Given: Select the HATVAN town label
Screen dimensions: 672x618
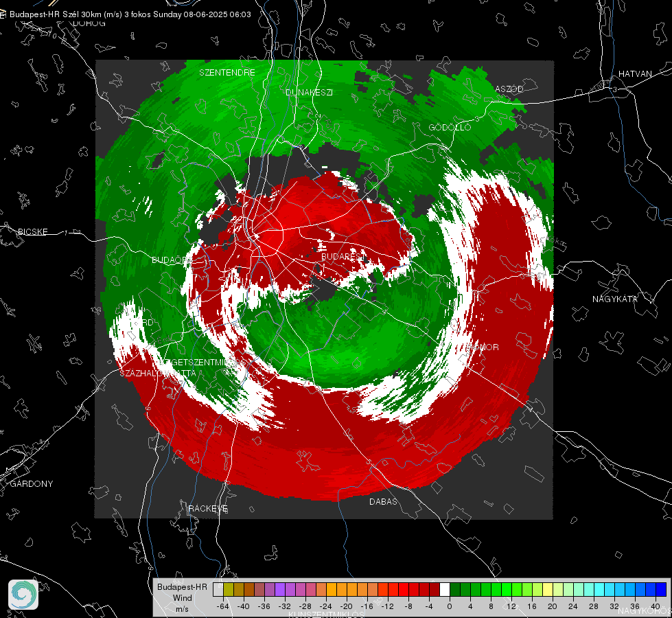Looking at the screenshot, I should pos(635,73).
